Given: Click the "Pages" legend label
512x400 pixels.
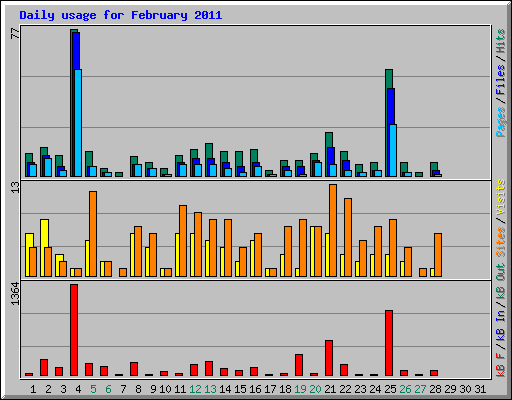Looking at the screenshot, I should pos(501,122).
